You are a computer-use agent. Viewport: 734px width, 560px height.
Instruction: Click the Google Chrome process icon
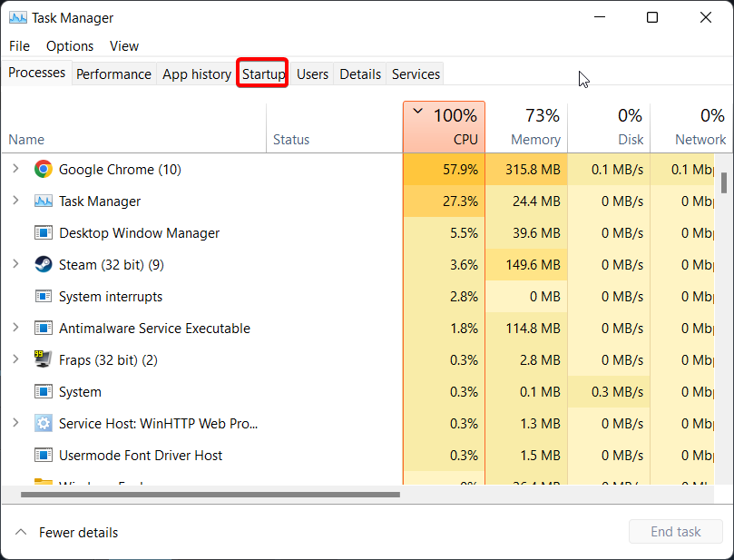tap(43, 169)
